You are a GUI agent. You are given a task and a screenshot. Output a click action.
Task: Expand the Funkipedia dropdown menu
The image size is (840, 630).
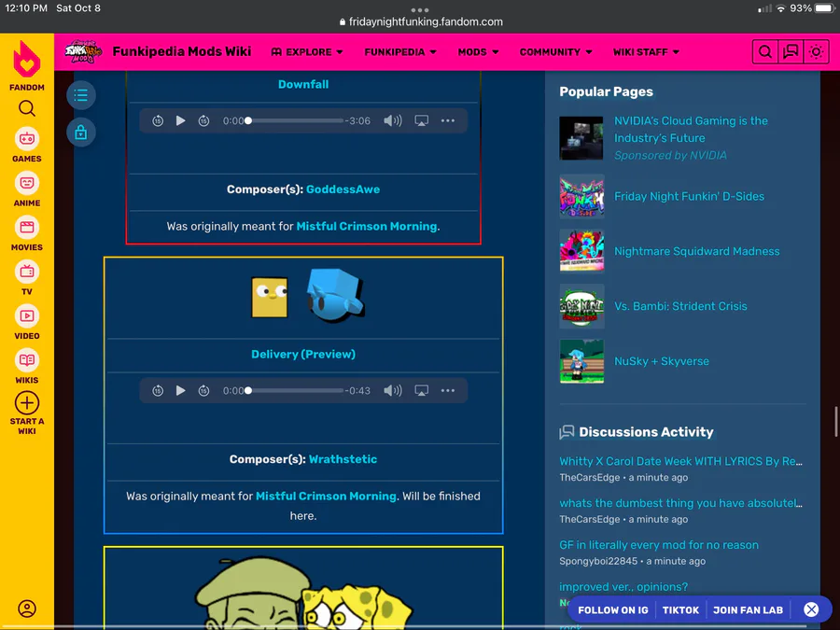(x=400, y=52)
